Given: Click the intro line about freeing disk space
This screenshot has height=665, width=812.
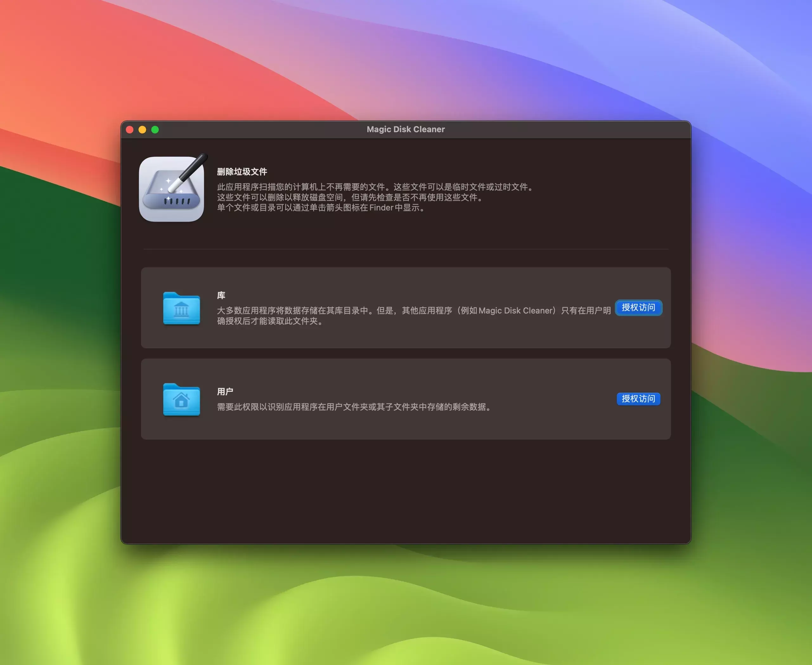Looking at the screenshot, I should 351,197.
